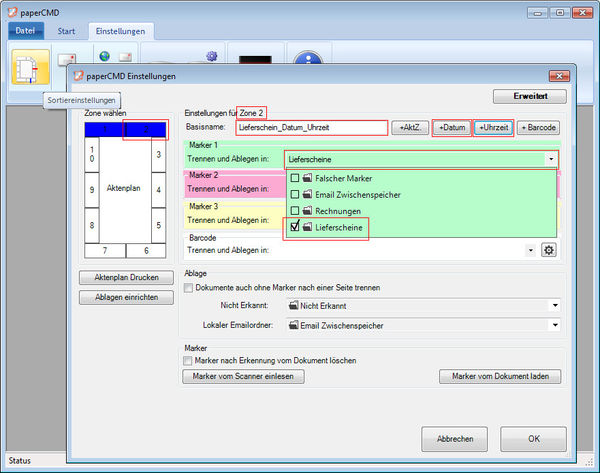Select the Einstellungen ribbon tab
The width and height of the screenshot is (600, 473).
pos(121,31)
